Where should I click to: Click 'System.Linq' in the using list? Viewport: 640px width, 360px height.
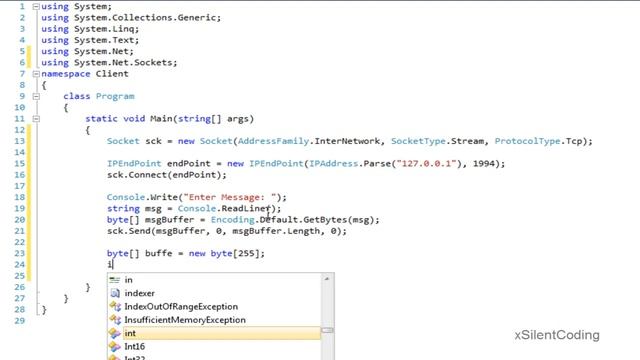[x=104, y=29]
